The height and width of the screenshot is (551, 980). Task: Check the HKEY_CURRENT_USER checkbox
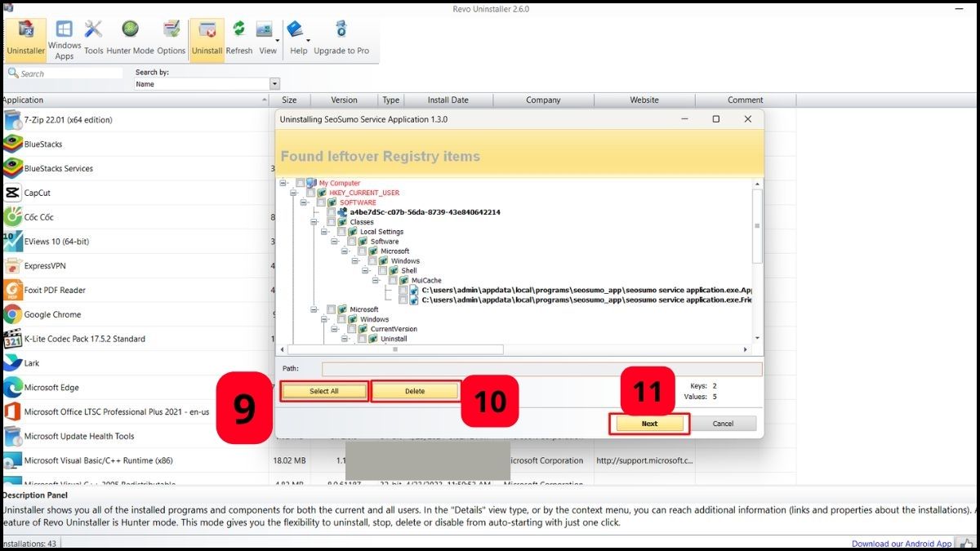point(310,193)
